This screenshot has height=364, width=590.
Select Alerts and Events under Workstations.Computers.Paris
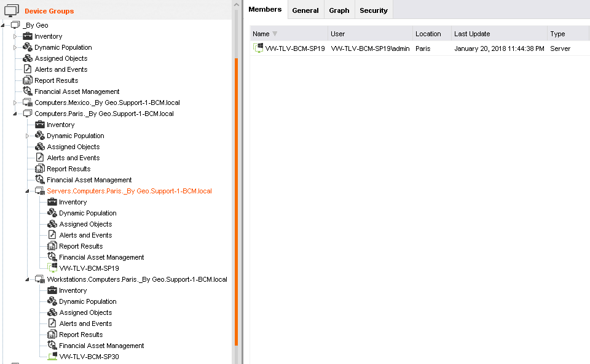tap(85, 323)
